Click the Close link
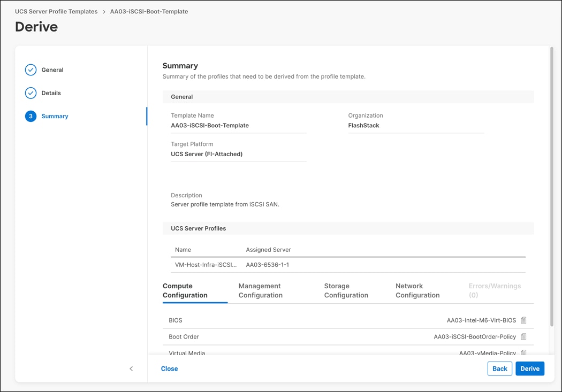The height and width of the screenshot is (392, 562). 169,368
